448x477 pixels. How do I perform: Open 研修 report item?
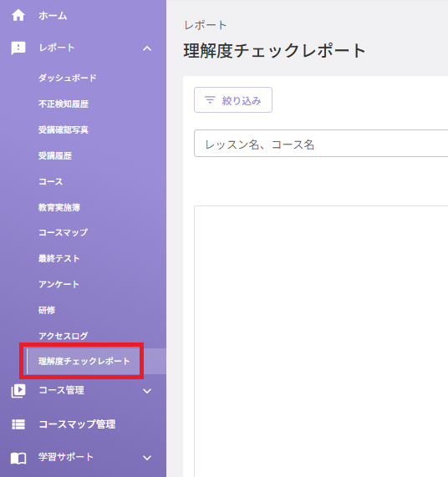(47, 310)
